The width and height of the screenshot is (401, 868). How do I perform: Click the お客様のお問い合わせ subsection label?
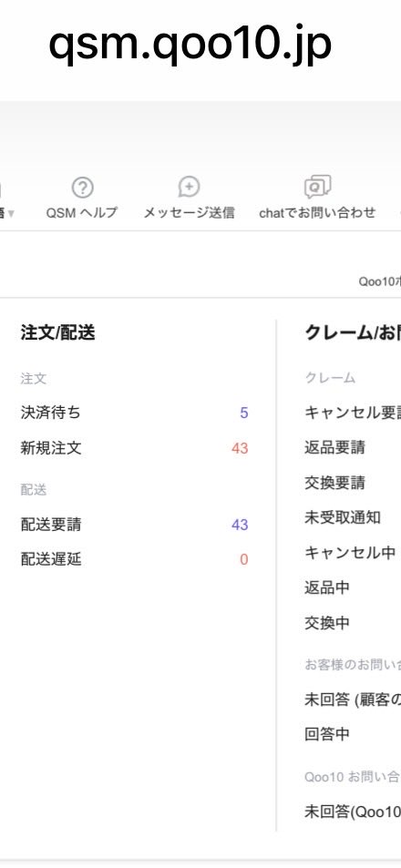pyautogui.click(x=353, y=665)
